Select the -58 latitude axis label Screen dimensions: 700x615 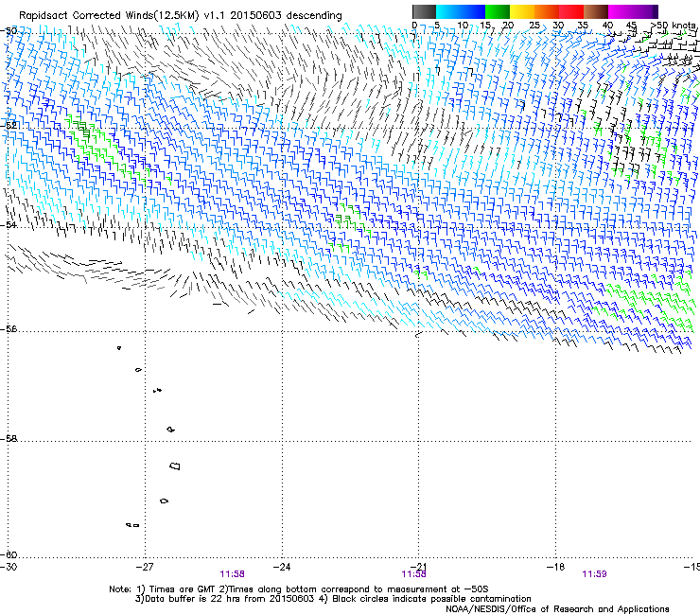[x=9, y=439]
